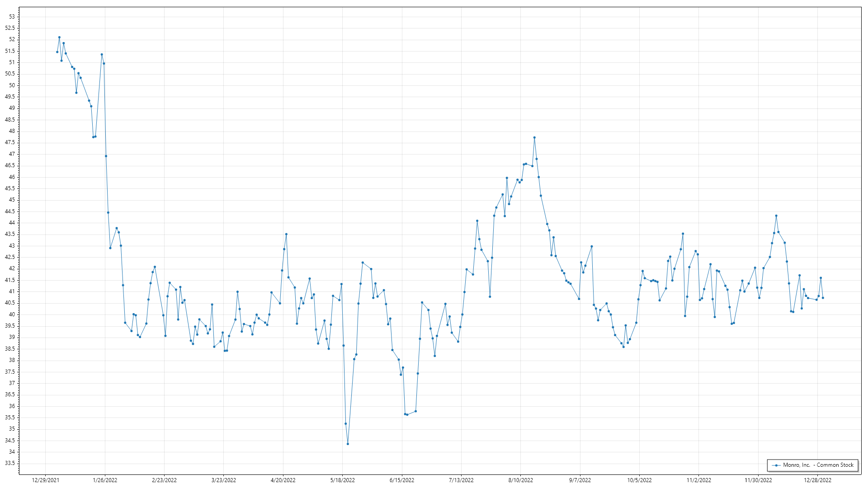The image size is (868, 488).
Task: Click the 11/2/2022 x-axis label
Action: click(x=698, y=480)
